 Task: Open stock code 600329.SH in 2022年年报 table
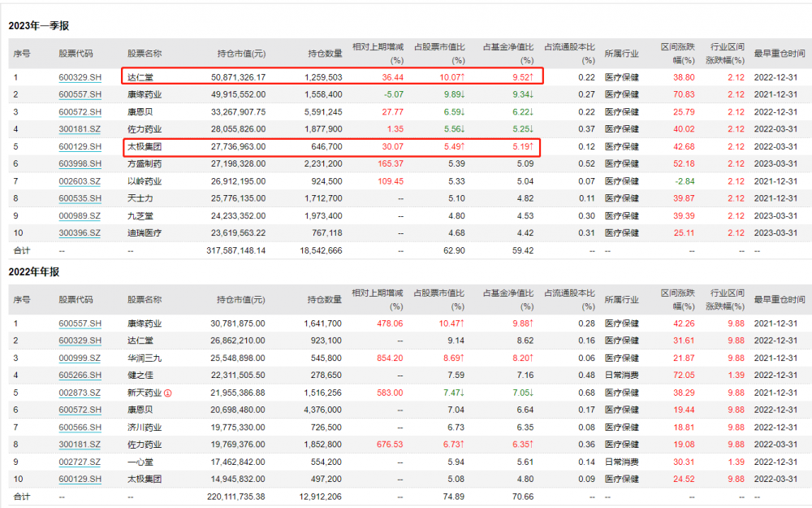[x=80, y=341]
